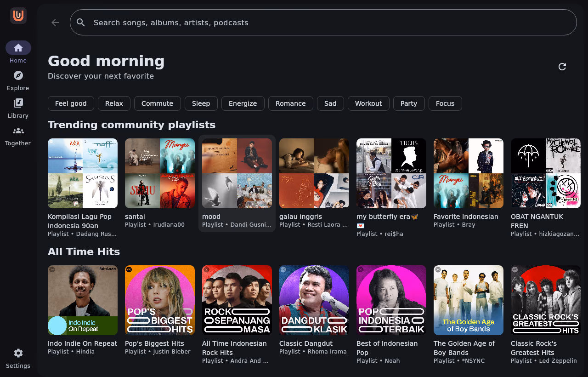This screenshot has height=377, width=588.
Task: Click the All Time Hits heading
Action: coord(84,251)
